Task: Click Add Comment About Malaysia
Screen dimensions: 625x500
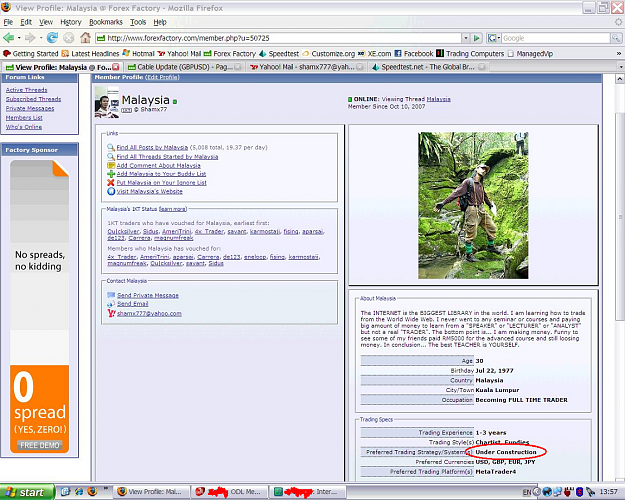Action: coord(158,165)
